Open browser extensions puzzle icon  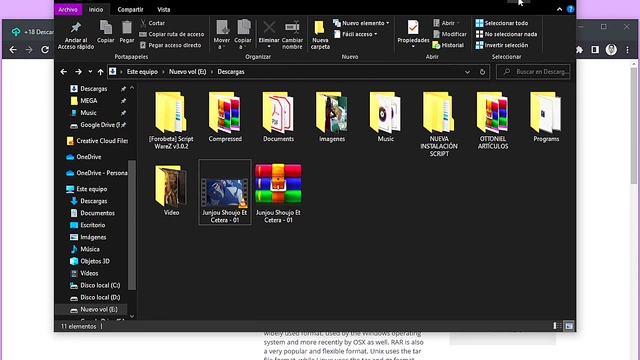[x=580, y=50]
